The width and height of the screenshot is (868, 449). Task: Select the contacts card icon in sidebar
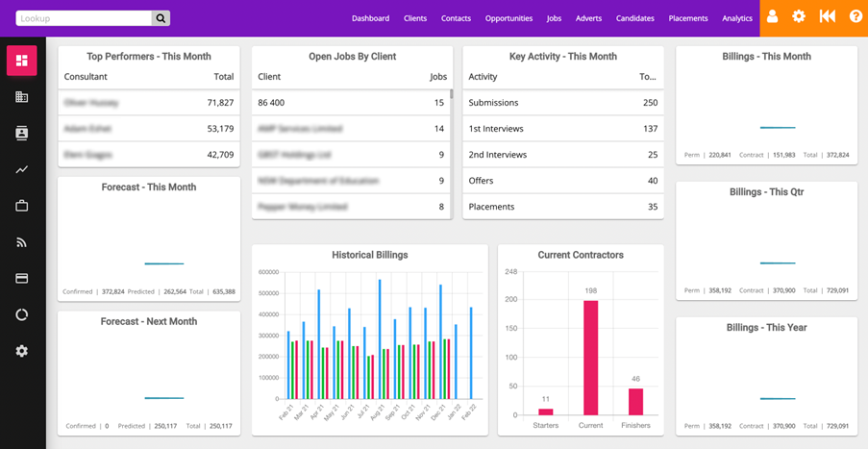click(x=22, y=134)
